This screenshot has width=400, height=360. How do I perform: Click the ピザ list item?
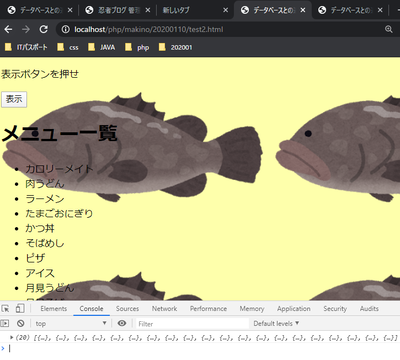click(x=35, y=258)
